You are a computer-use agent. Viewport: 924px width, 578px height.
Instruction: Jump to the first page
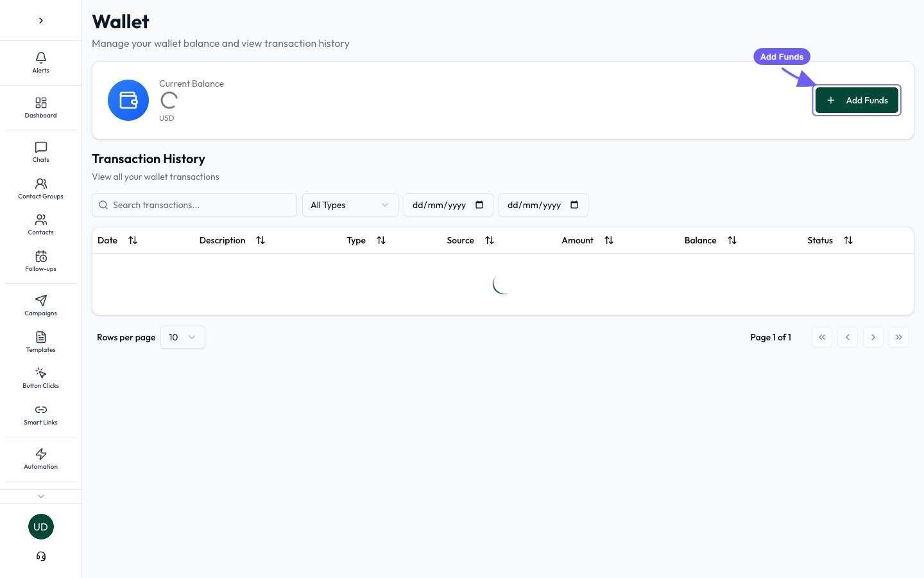822,337
